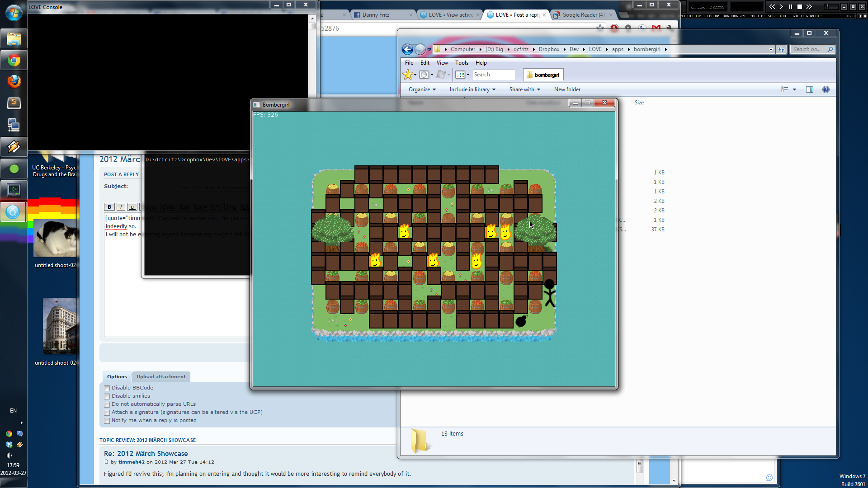Open Favorites star in Explorer toolbar
Screen dimensions: 868x488
pos(407,75)
